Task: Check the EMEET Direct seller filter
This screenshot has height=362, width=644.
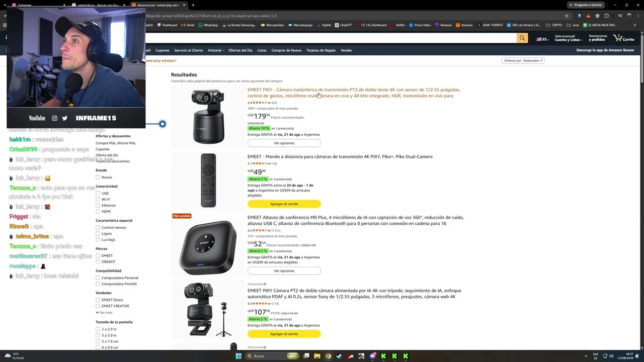Action: 98,300
